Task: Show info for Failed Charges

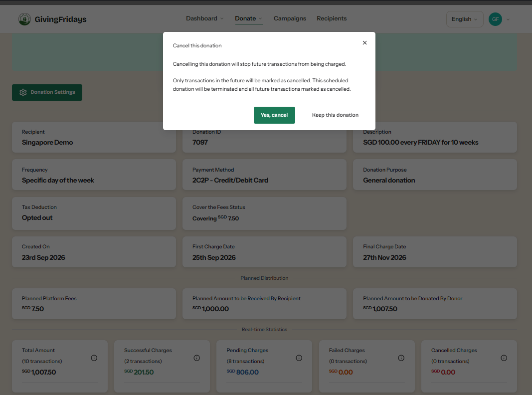Action: coord(401,358)
